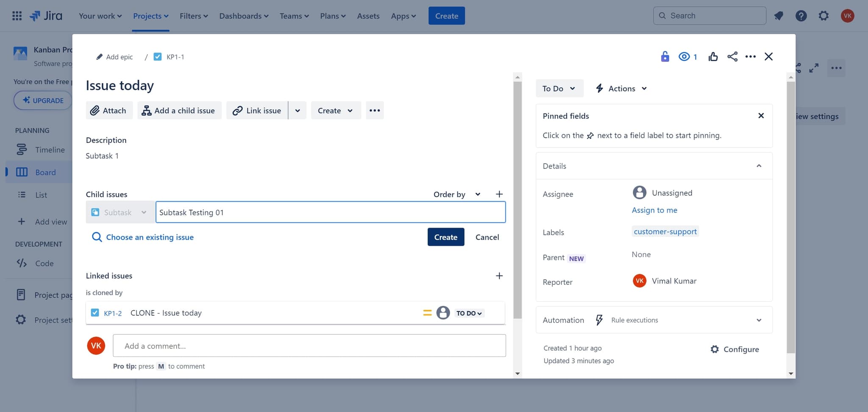This screenshot has width=868, height=412.
Task: Open the To Do status dropdown
Action: [x=559, y=88]
